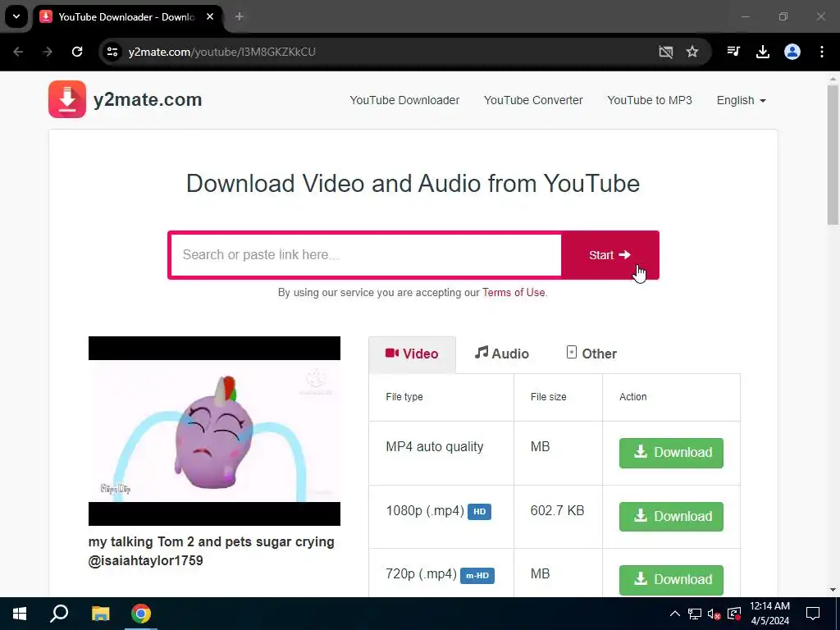840x630 pixels.
Task: Download the 1080p (.mp4) video
Action: pos(671,517)
